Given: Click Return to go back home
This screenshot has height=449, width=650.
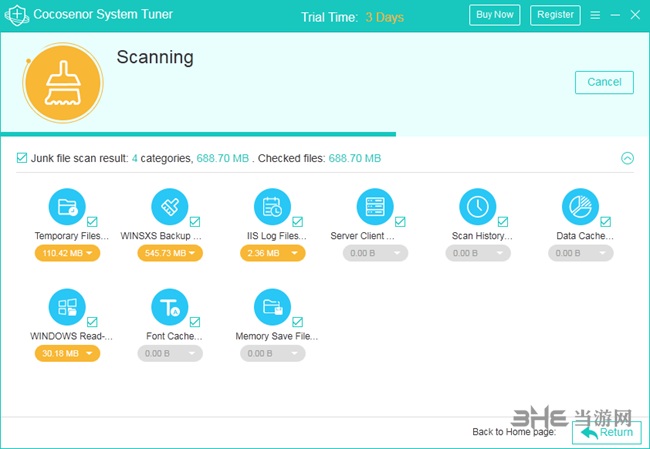Looking at the screenshot, I should (x=606, y=432).
